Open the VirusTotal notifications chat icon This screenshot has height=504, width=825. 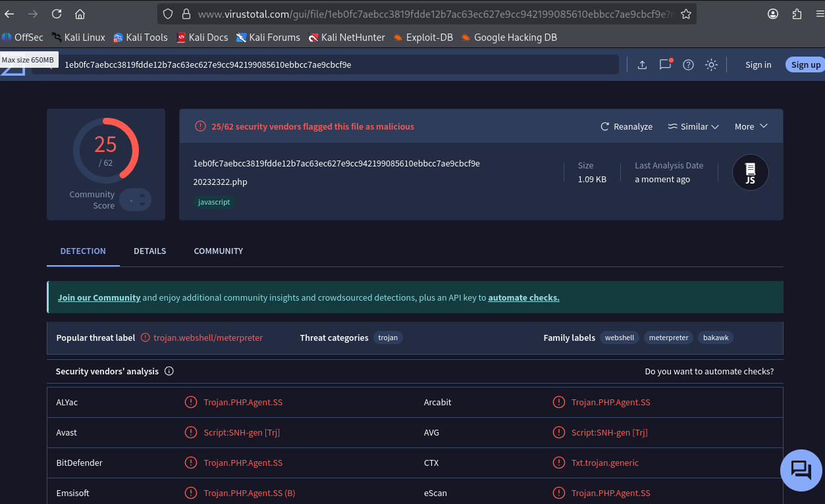click(666, 64)
